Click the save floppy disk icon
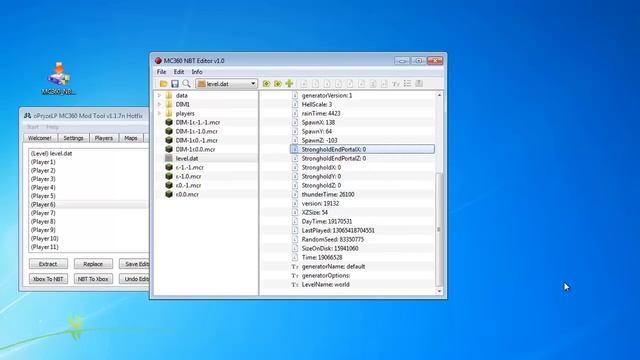 tap(175, 84)
